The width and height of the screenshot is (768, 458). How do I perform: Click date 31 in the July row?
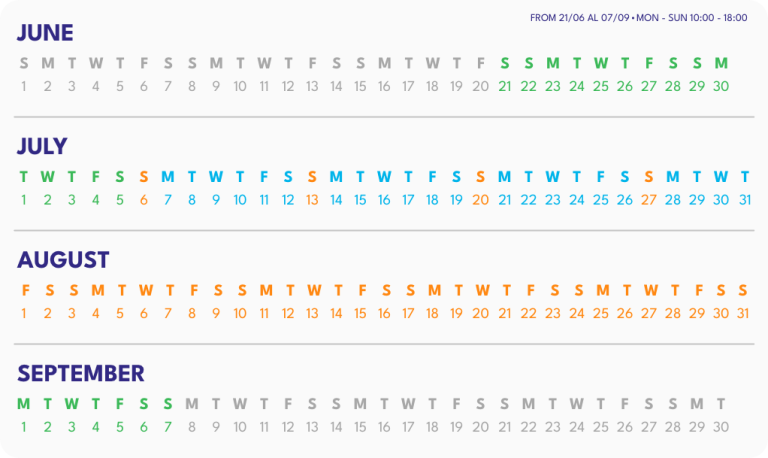click(744, 200)
